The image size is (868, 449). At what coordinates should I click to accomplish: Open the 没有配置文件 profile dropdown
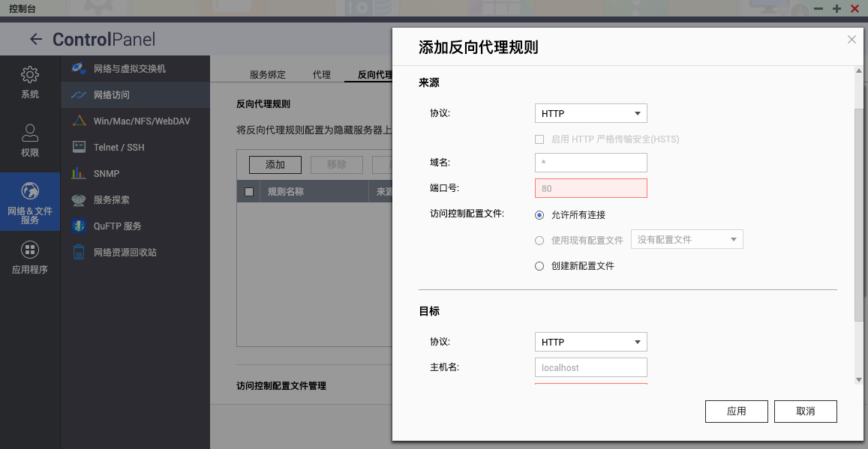tap(686, 239)
